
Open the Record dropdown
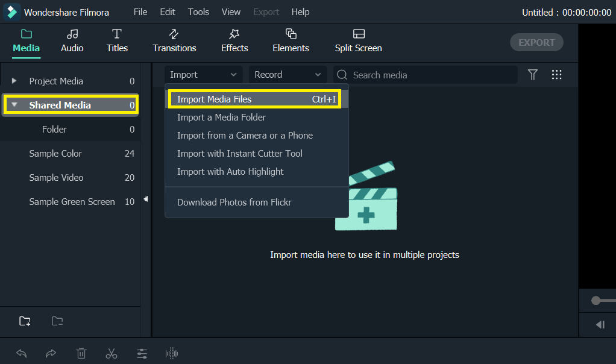pyautogui.click(x=288, y=75)
